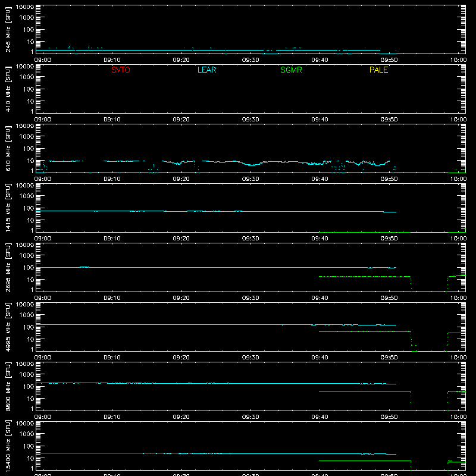This screenshot has height=476, width=476.
Task: Select the 15400 MHz [SFU] axis title
Action: pos(8,446)
